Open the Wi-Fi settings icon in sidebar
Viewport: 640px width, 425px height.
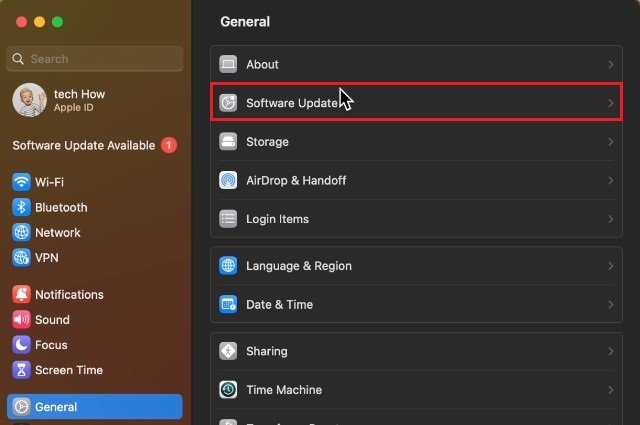click(21, 182)
